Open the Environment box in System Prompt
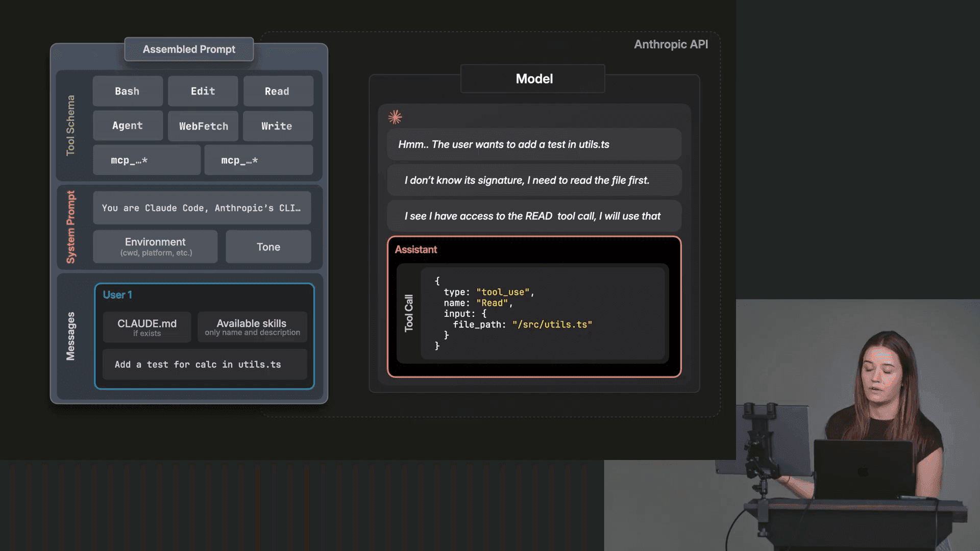980x551 pixels. click(x=155, y=246)
